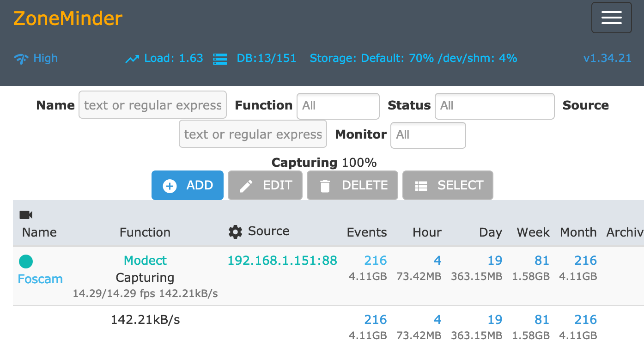This screenshot has width=644, height=353.
Task: Open the /dev/shm: 4% storage link
Action: pos(478,58)
